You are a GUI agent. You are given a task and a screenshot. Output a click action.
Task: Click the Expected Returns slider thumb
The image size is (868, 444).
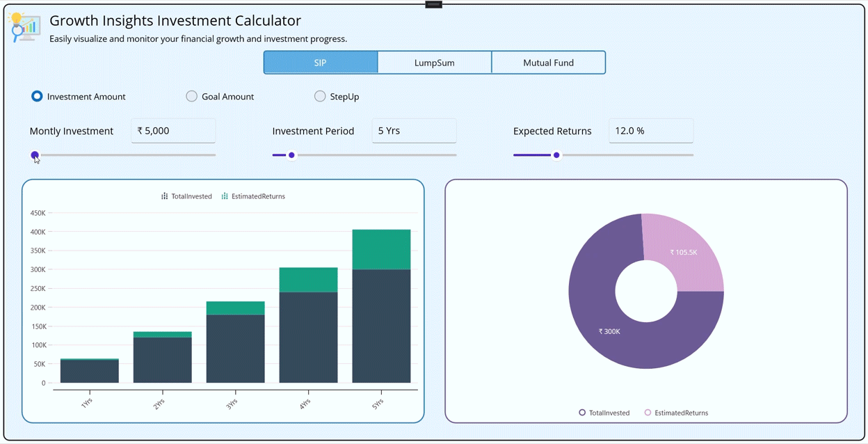[556, 155]
